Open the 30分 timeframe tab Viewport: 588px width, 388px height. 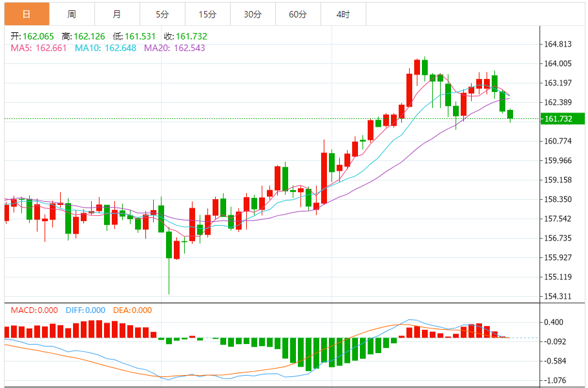coord(253,14)
